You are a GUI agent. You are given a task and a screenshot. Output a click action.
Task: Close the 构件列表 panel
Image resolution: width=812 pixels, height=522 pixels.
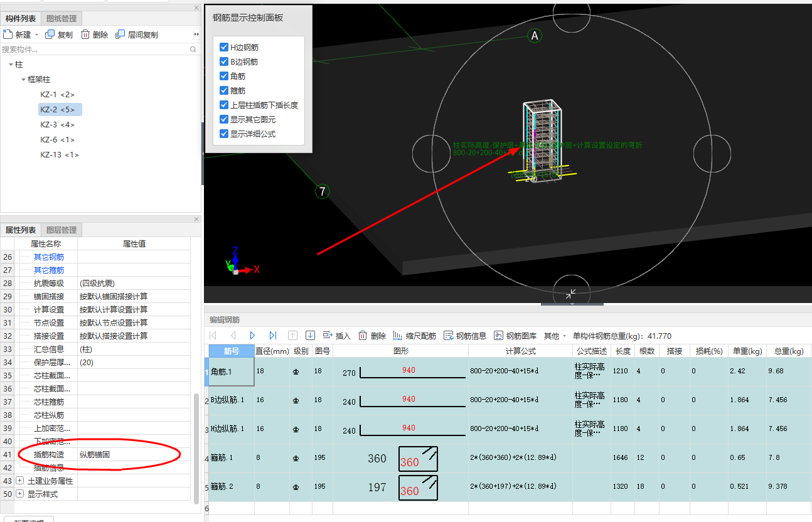pyautogui.click(x=196, y=8)
